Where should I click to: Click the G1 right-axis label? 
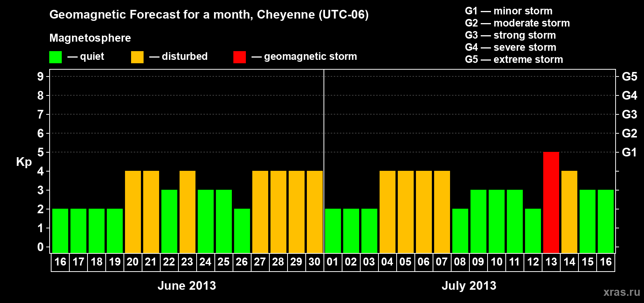pos(630,152)
